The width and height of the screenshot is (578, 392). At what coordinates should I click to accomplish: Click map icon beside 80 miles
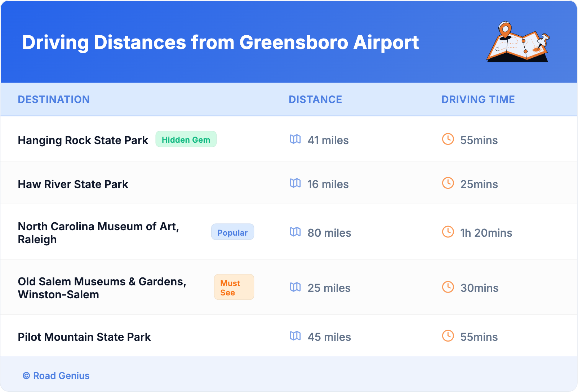pyautogui.click(x=295, y=232)
